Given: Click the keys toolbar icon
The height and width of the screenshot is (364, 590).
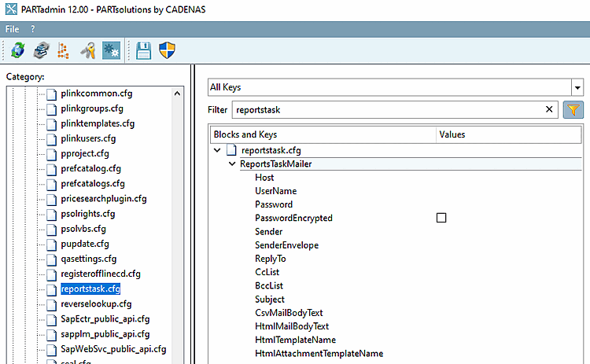Looking at the screenshot, I should 88,51.
